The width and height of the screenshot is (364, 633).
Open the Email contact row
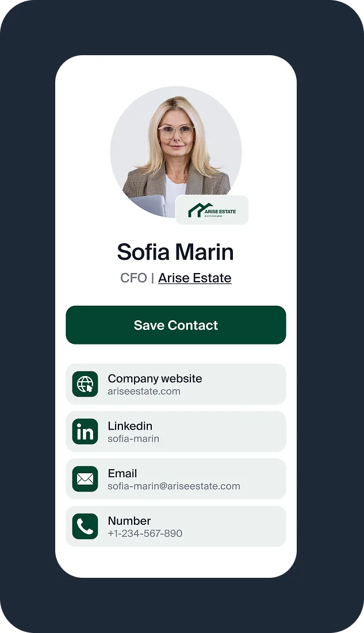pos(176,479)
